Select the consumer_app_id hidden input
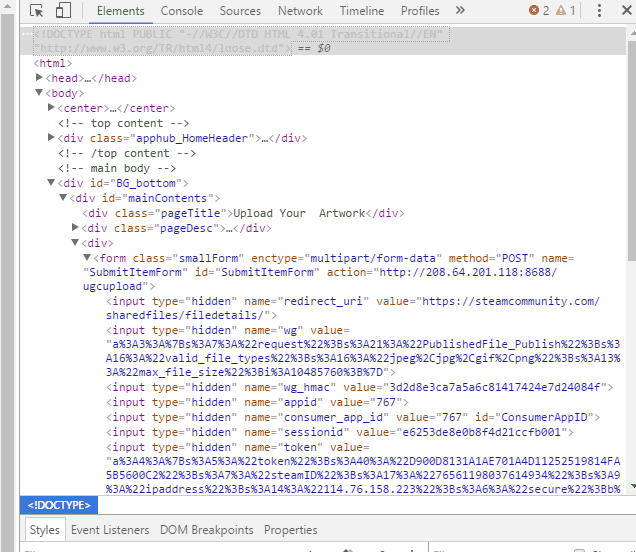Screen dimensions: 636x552 click(353, 417)
